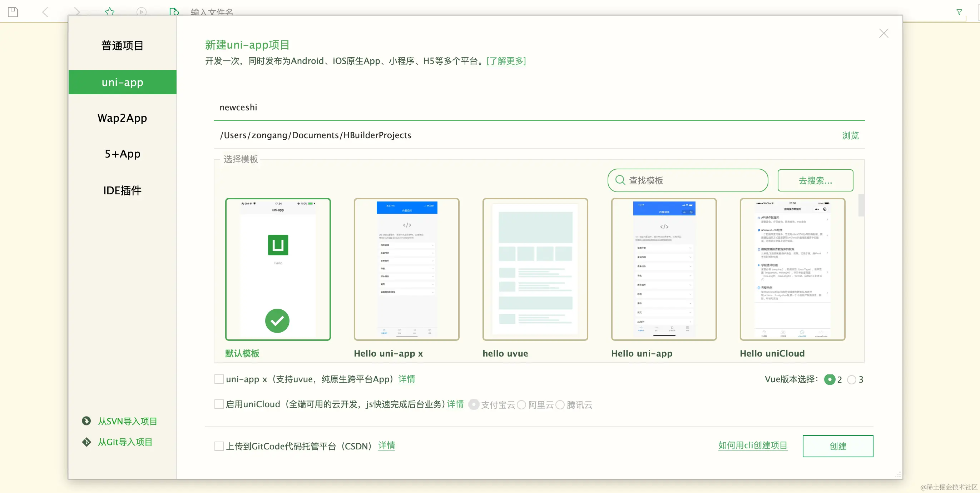
Task: Click the SVN import icon
Action: 87,421
